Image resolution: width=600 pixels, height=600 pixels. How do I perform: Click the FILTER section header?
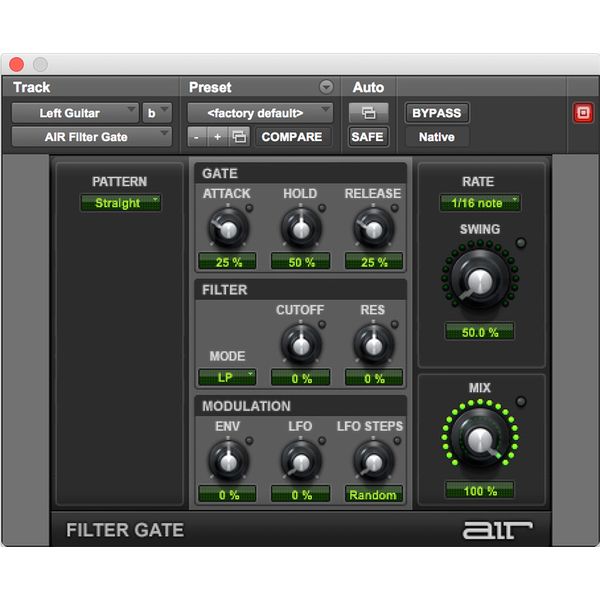[x=300, y=290]
